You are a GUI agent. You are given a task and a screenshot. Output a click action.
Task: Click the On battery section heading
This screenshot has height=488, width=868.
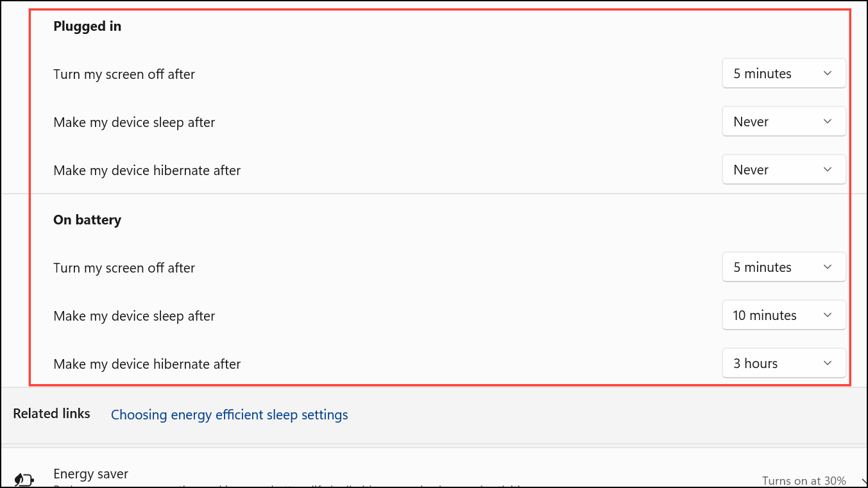(87, 220)
